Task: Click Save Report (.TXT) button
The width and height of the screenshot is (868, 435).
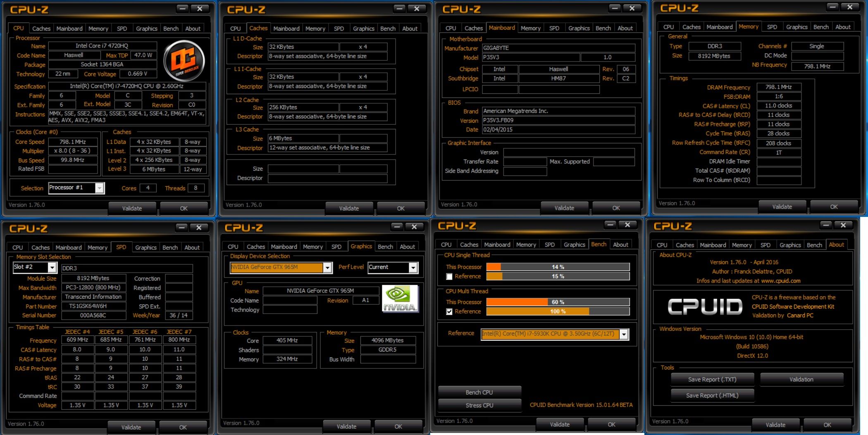Action: 712,379
